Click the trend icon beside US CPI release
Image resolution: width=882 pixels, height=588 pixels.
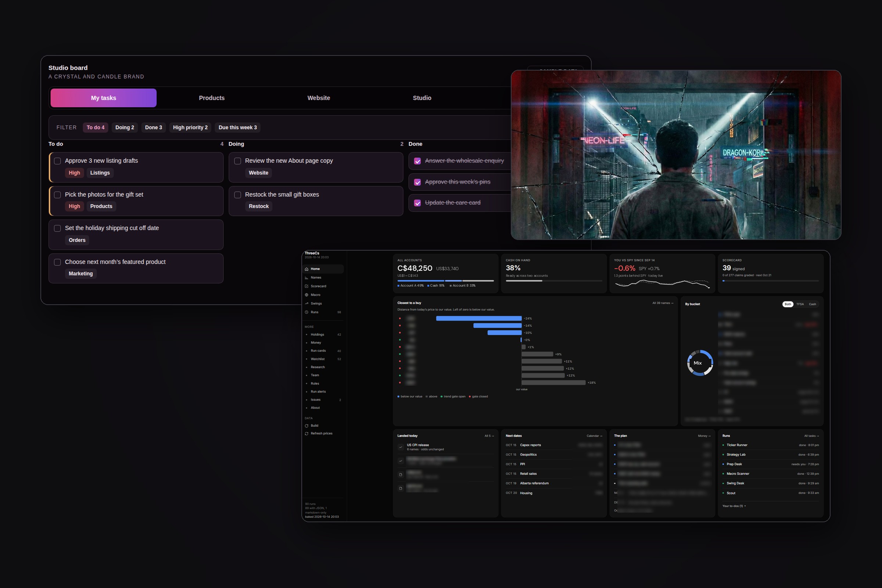point(401,447)
